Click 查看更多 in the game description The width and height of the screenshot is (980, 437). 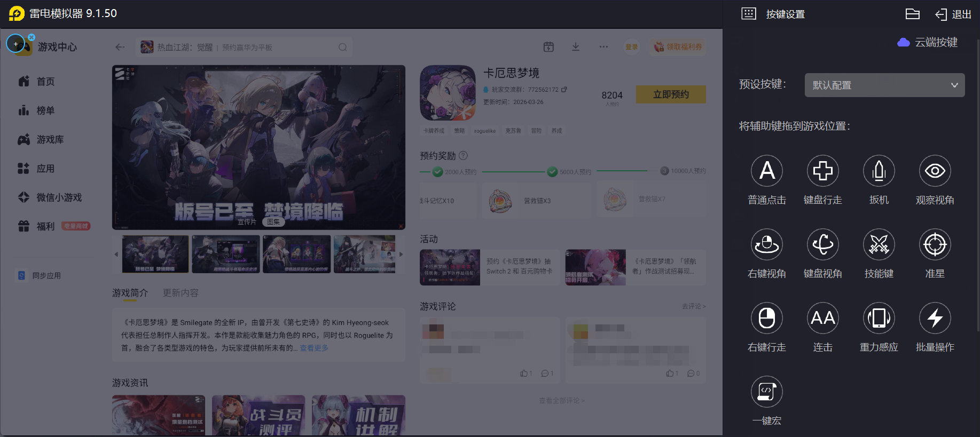pos(314,348)
